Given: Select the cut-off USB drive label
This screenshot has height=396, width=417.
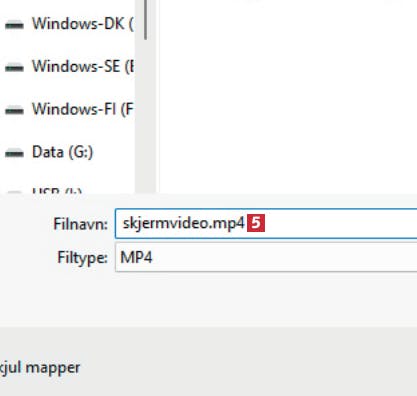Looking at the screenshot, I should pyautogui.click(x=57, y=191).
